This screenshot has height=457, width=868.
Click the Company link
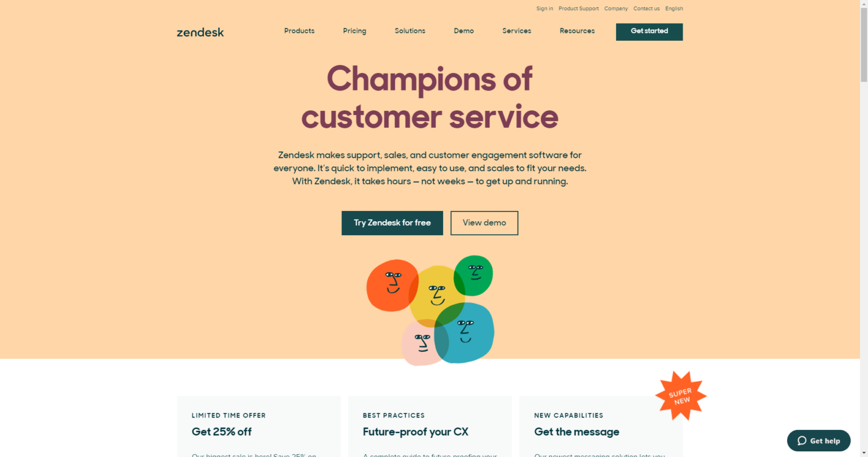click(615, 8)
